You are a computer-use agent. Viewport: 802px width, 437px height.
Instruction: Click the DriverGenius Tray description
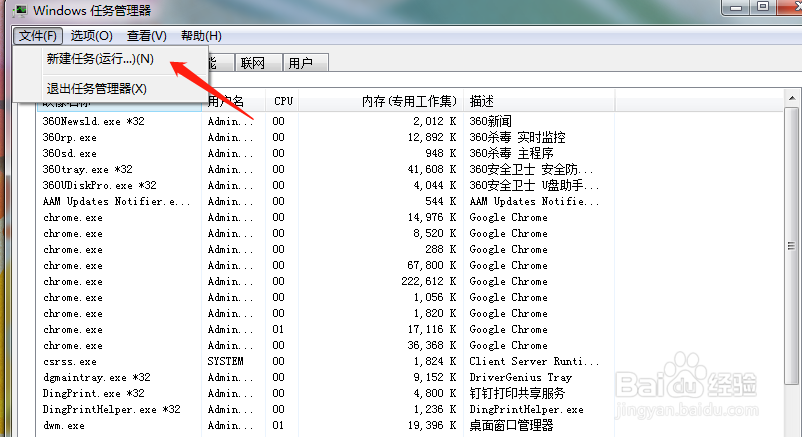pyautogui.click(x=520, y=377)
